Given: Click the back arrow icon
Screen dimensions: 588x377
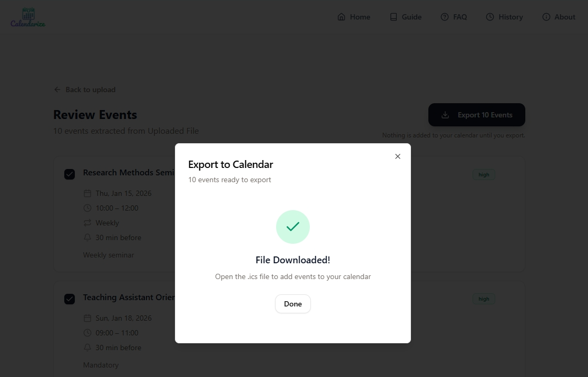Looking at the screenshot, I should 57,90.
